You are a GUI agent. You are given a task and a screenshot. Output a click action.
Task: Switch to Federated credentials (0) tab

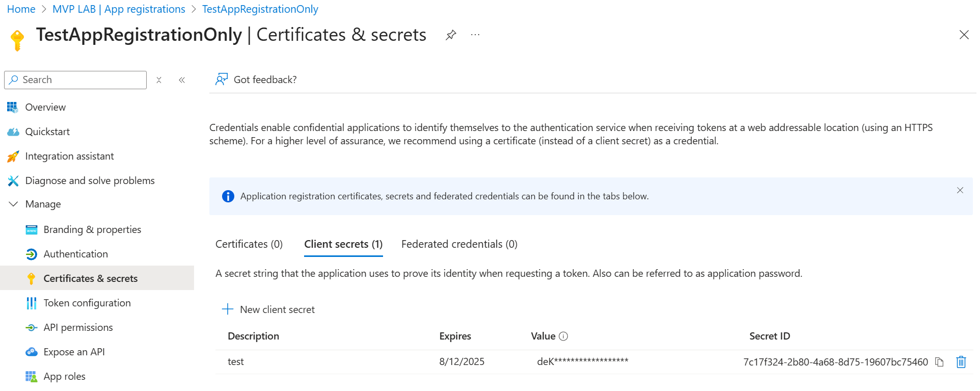pos(459,244)
